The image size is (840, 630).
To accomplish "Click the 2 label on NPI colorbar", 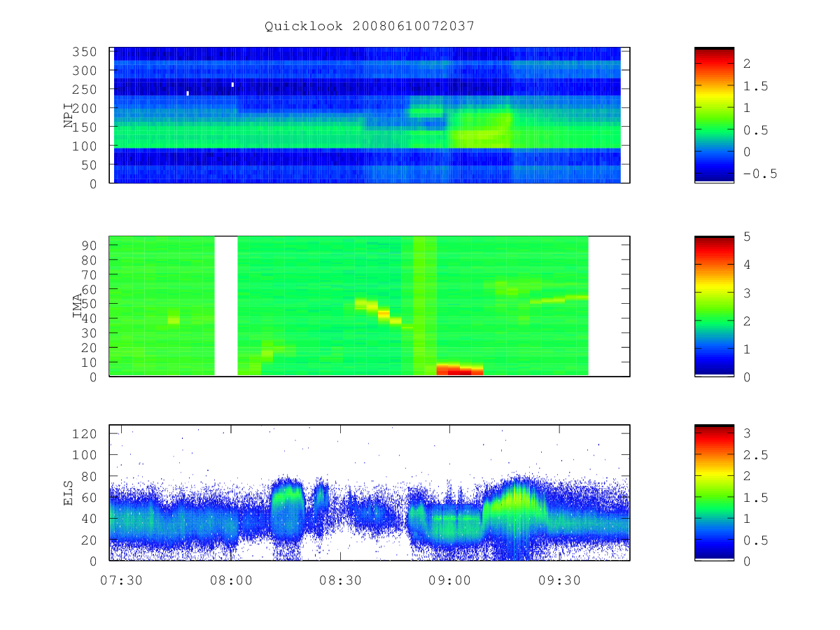I will 746,63.
